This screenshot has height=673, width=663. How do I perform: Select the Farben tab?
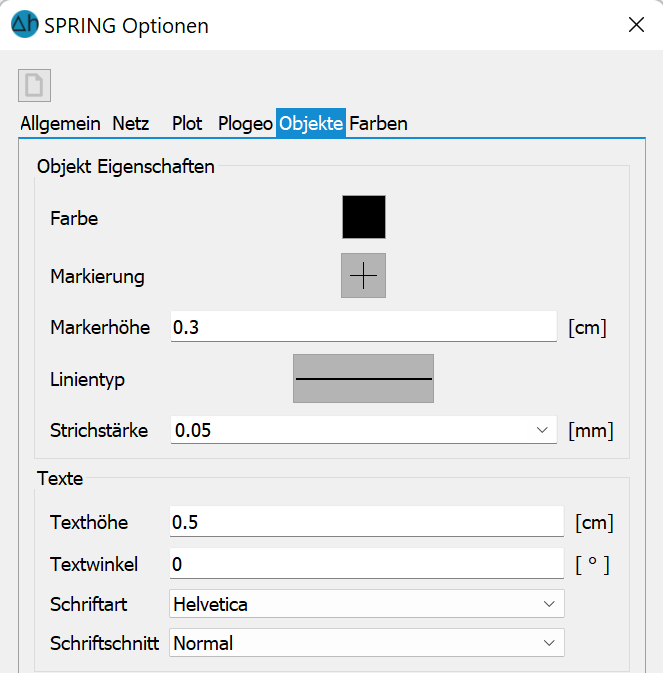pyautogui.click(x=378, y=124)
